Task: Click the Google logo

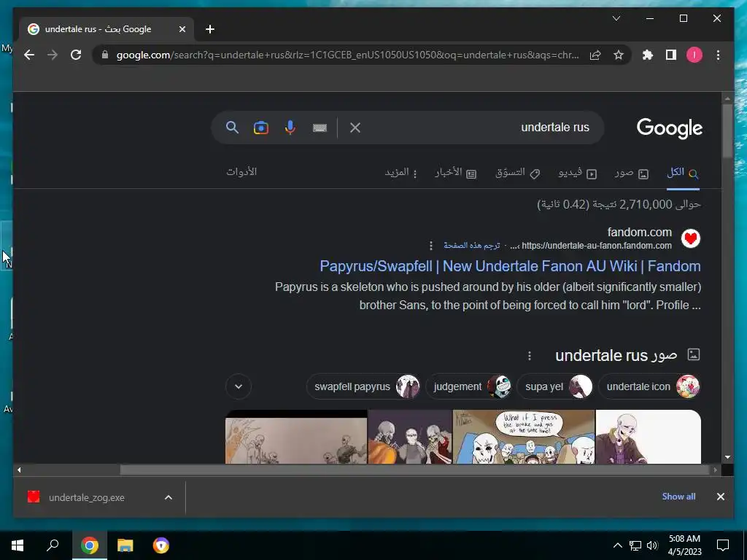Action: (670, 128)
